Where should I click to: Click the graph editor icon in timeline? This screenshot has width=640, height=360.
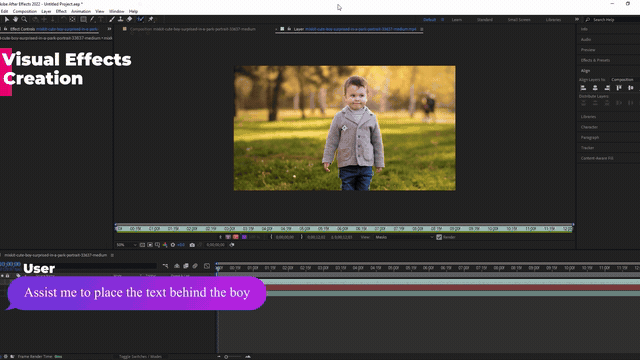(207, 266)
